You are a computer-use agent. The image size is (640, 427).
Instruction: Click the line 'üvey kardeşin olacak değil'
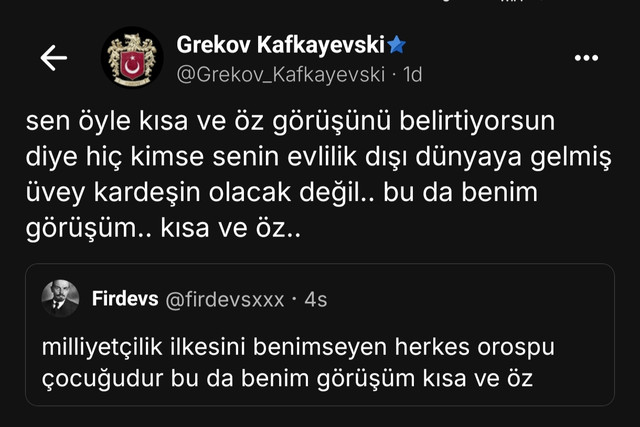coord(282,193)
